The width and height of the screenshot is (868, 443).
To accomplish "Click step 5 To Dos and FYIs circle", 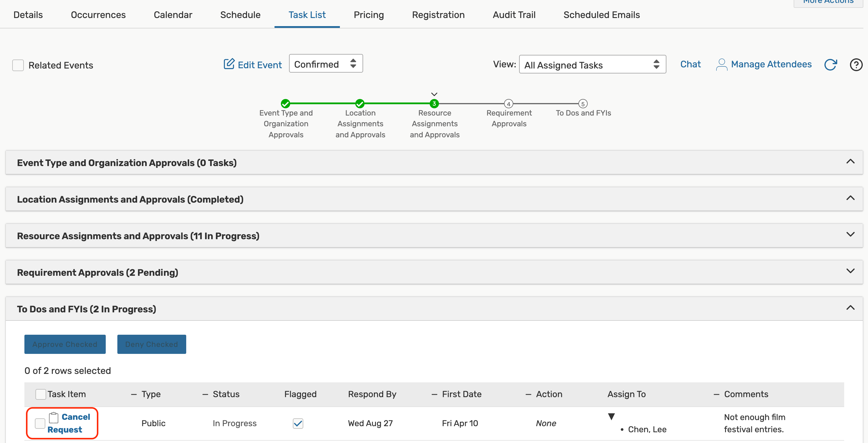I will (583, 104).
